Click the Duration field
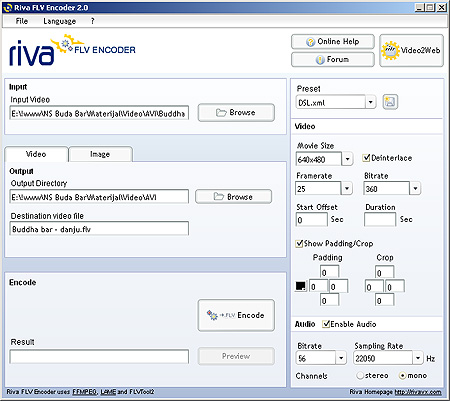 (380, 220)
